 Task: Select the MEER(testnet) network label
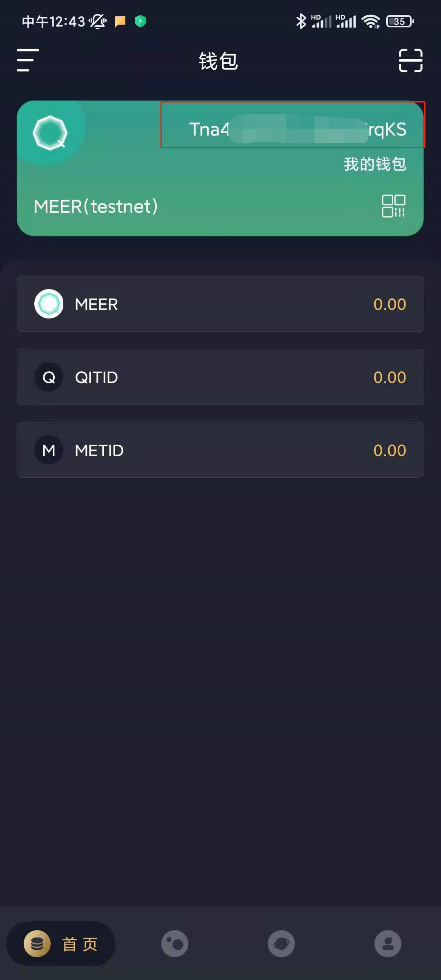(96, 206)
